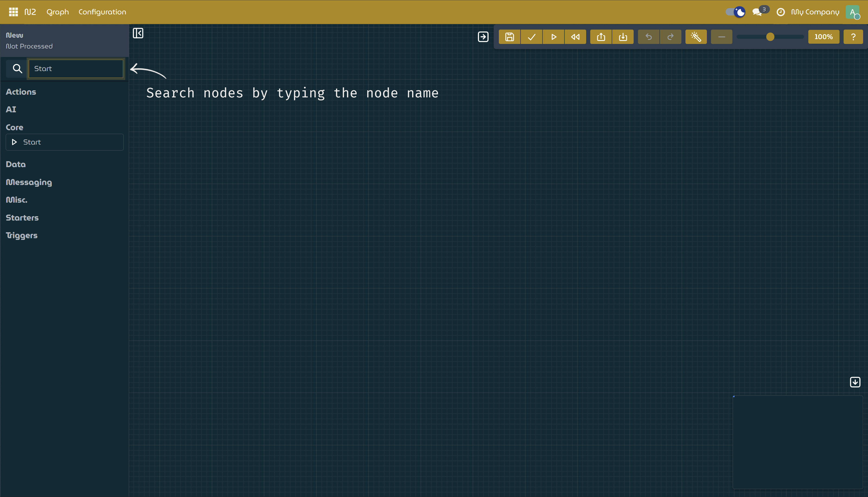Open the Configuration menu

point(102,12)
